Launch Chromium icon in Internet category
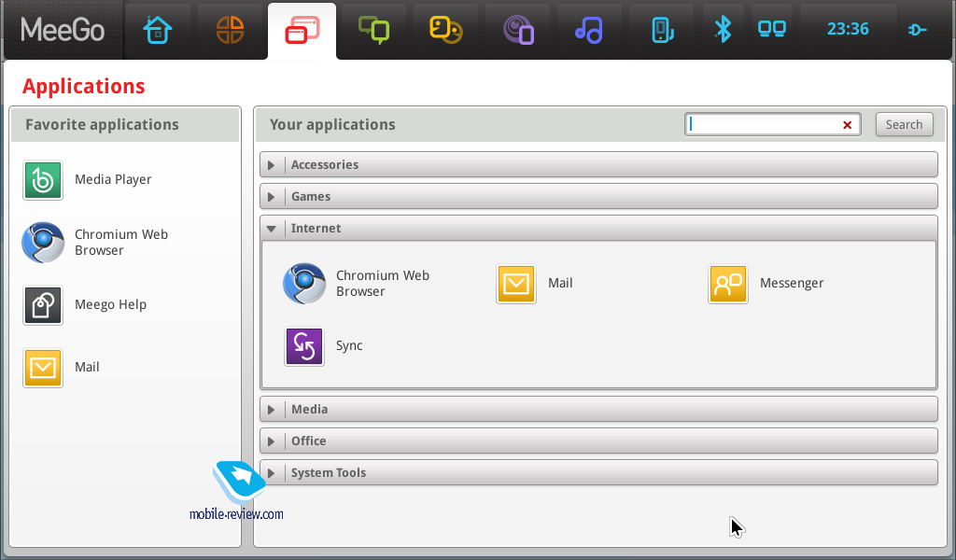The image size is (956, 560). click(304, 284)
